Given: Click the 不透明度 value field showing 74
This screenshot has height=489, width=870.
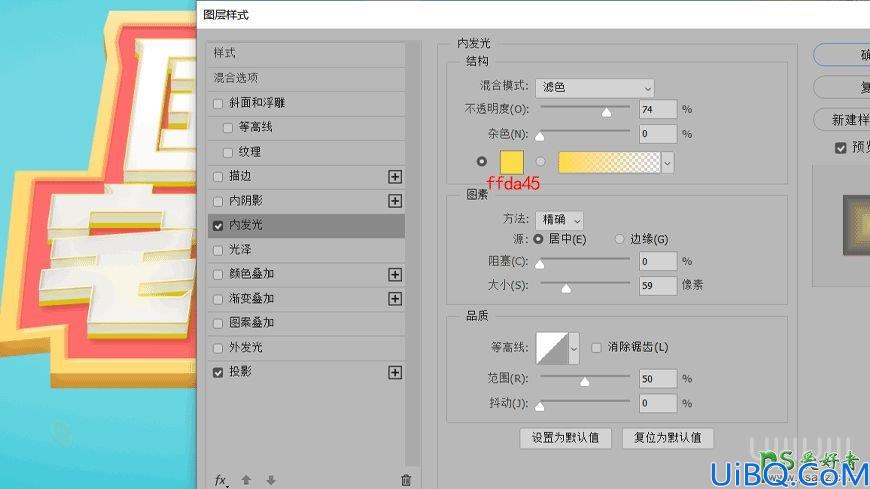Looking at the screenshot, I should pos(658,110).
